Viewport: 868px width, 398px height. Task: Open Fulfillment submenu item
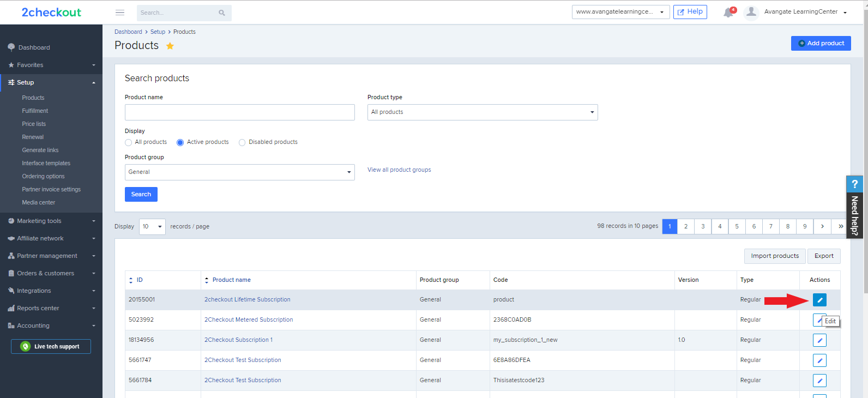[35, 111]
